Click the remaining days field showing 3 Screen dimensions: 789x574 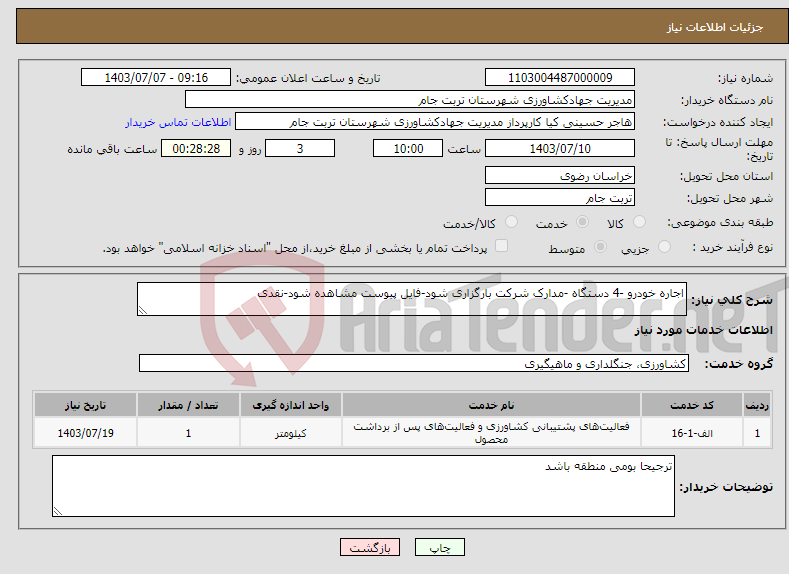[x=300, y=148]
